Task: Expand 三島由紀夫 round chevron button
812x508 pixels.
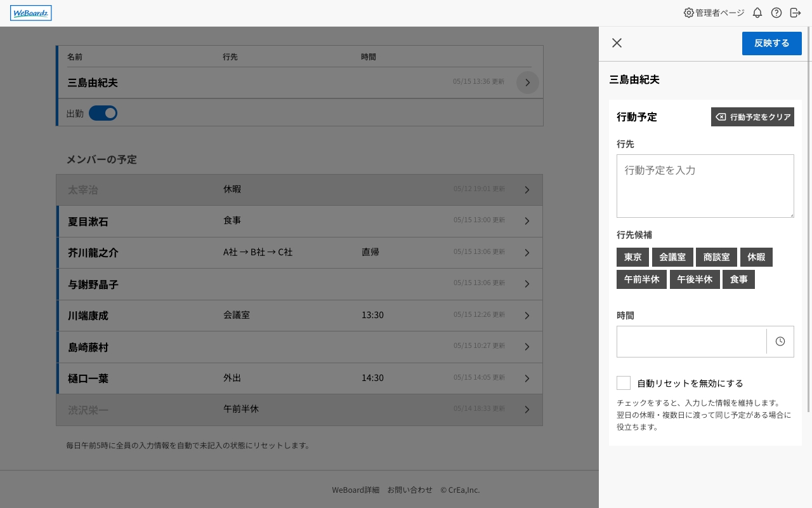Action: (x=527, y=83)
